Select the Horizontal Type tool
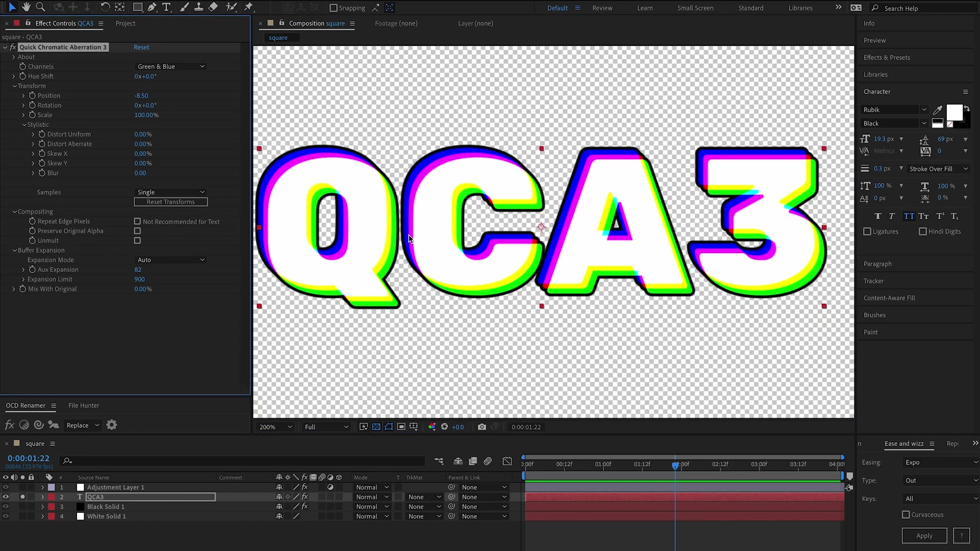The height and width of the screenshot is (551, 980). point(166,7)
